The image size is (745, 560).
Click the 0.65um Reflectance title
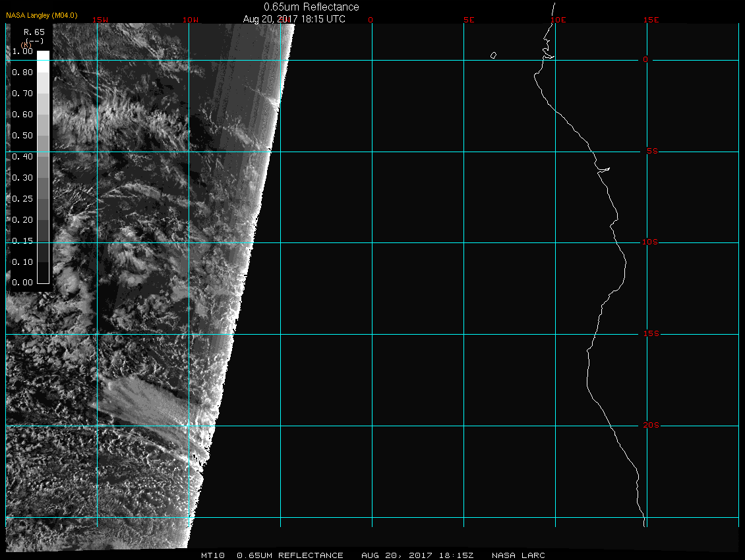point(311,7)
